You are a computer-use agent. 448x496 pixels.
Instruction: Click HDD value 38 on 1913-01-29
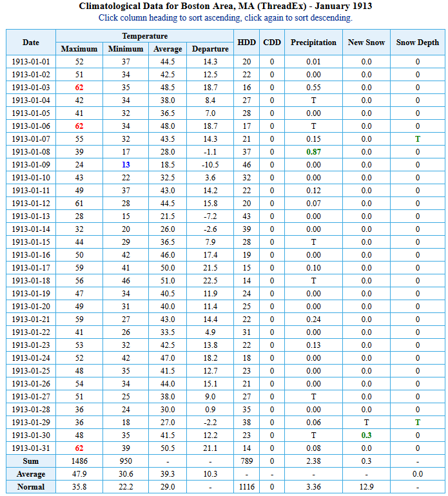coord(247,423)
